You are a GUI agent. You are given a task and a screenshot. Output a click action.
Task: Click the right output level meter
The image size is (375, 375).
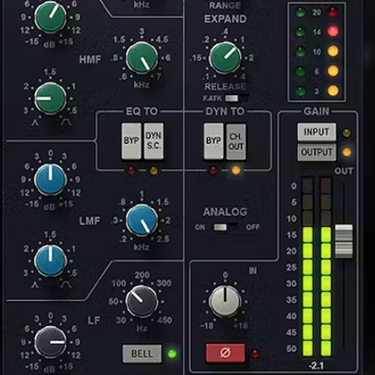326,267
